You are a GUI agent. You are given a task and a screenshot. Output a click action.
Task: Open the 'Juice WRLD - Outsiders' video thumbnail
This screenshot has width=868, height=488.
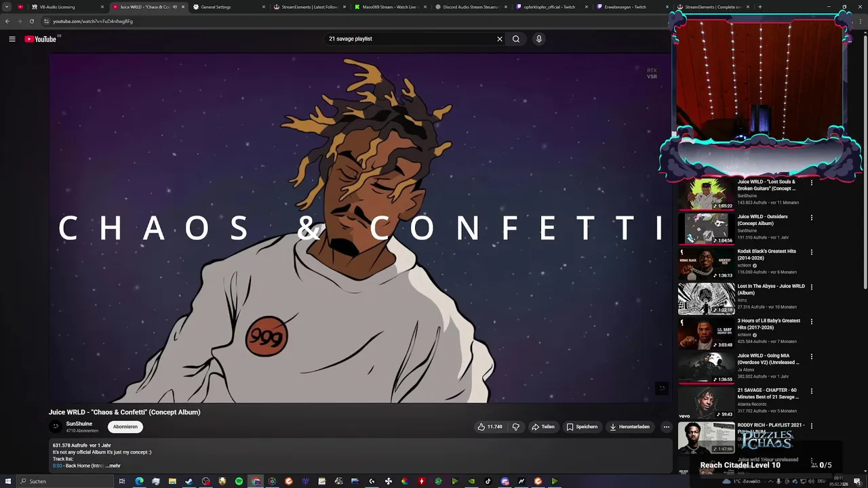point(706,228)
